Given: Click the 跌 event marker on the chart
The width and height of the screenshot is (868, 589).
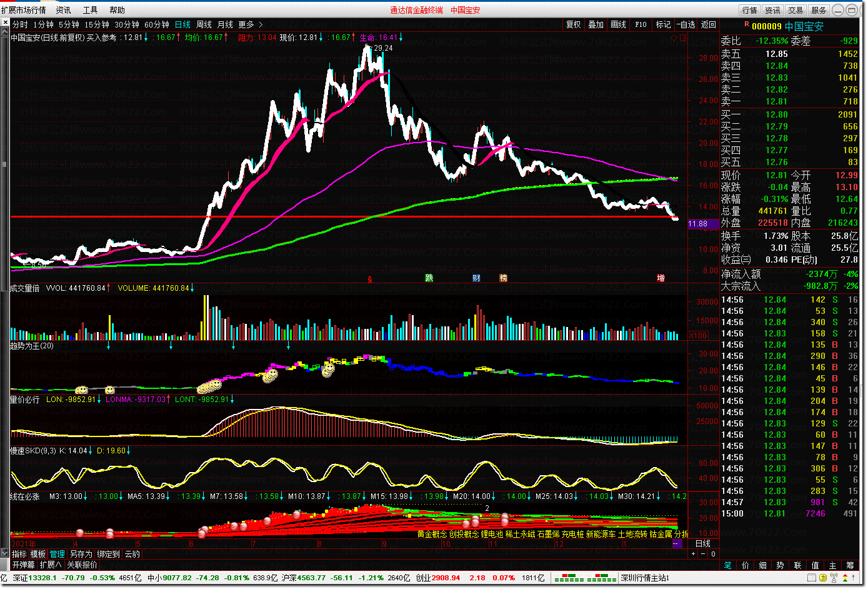Looking at the screenshot, I should coord(429,278).
